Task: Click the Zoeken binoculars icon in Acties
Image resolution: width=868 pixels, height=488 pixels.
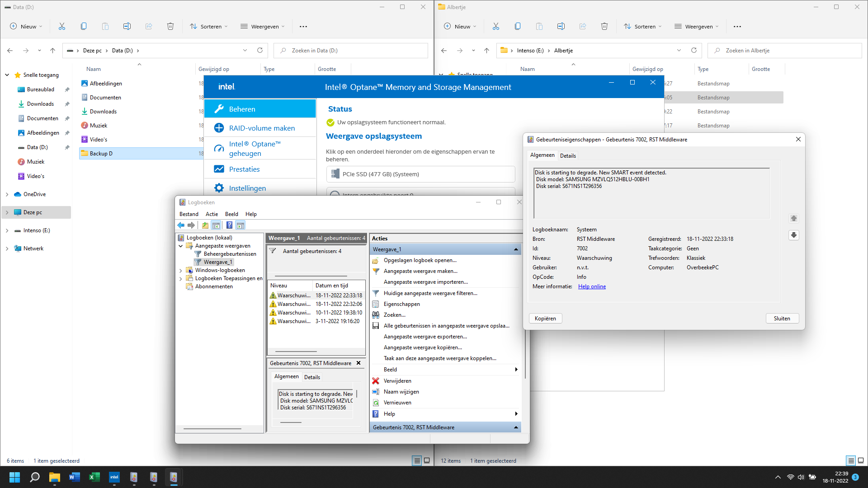Action: tap(376, 315)
